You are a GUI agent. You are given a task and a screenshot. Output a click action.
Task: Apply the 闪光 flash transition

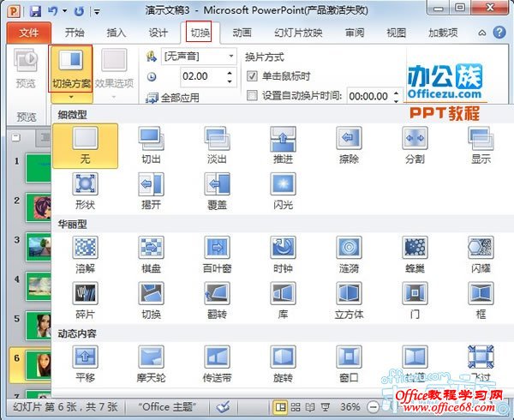283,192
